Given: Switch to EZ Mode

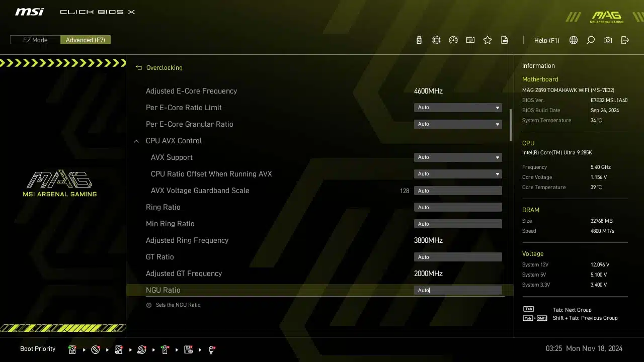Looking at the screenshot, I should (x=35, y=40).
